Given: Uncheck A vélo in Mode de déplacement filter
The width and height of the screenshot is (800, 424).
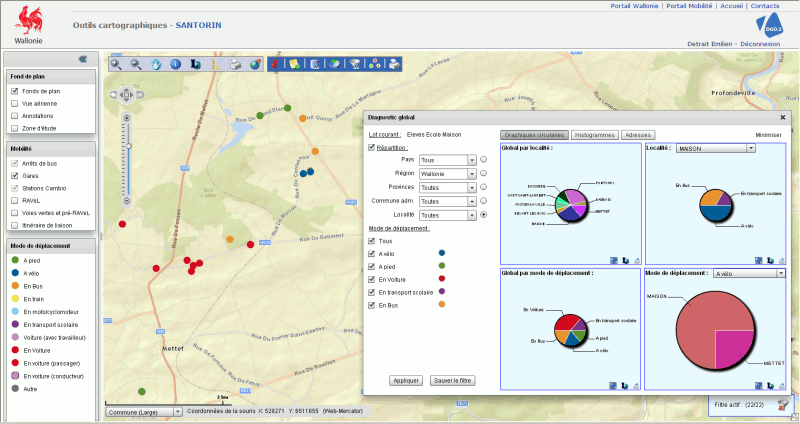Looking at the screenshot, I should [371, 254].
